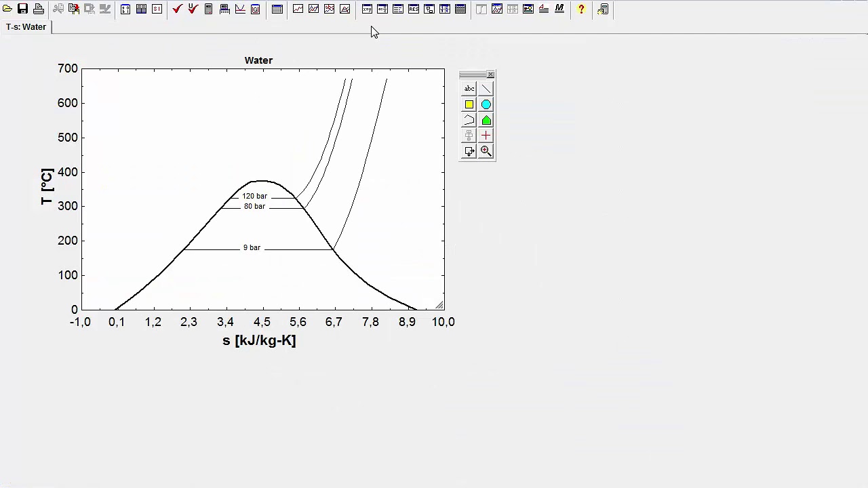Open the Function Information table icon
The height and width of the screenshot is (488, 868).
[x=141, y=9]
